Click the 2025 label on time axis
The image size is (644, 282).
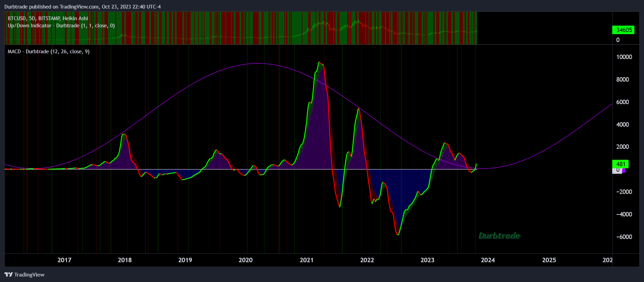tap(549, 260)
